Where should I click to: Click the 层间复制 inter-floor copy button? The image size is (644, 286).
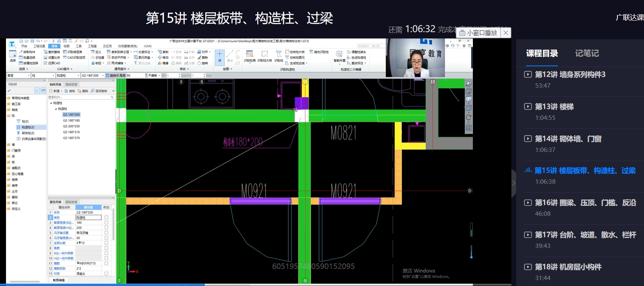pos(99,91)
